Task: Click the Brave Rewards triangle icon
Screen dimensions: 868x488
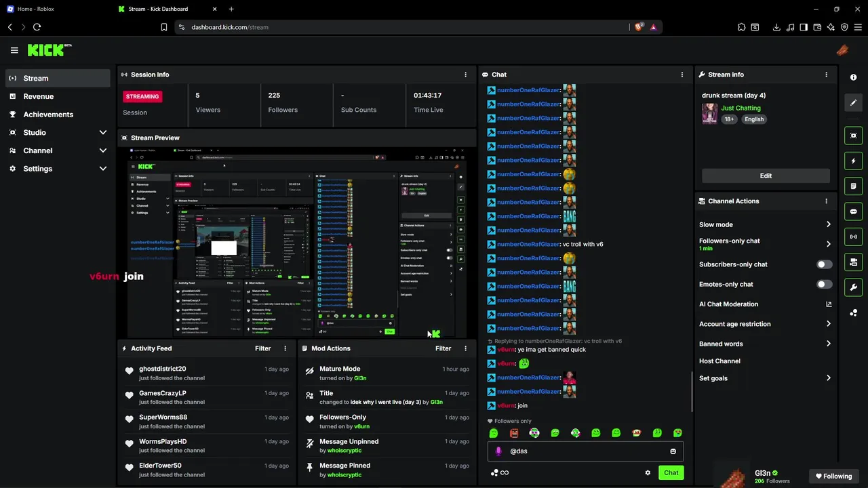Action: [x=653, y=27]
